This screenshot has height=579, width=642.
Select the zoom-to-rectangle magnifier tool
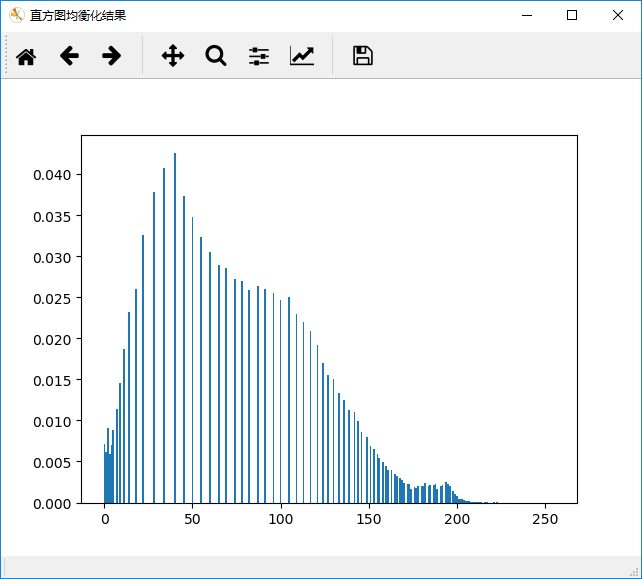click(216, 56)
